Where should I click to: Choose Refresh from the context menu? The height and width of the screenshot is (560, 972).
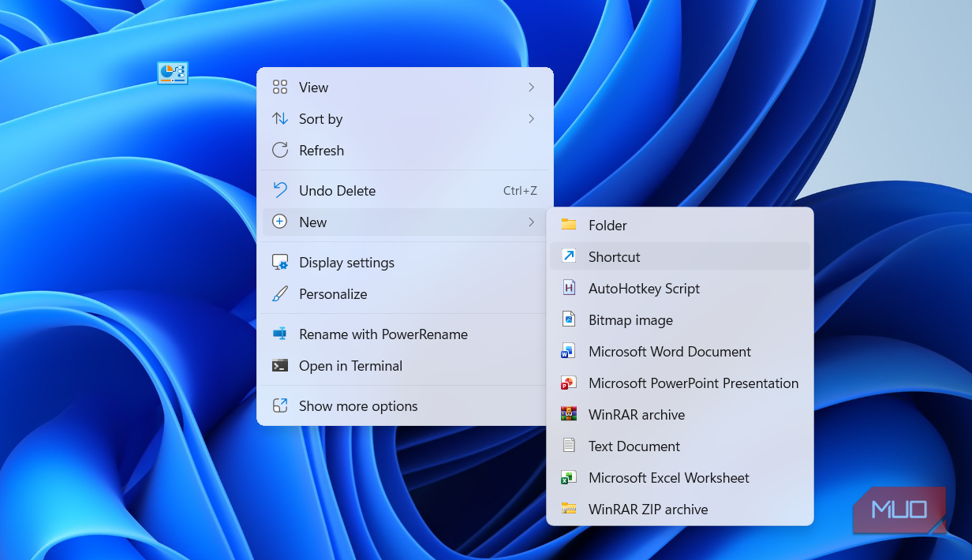coord(405,150)
